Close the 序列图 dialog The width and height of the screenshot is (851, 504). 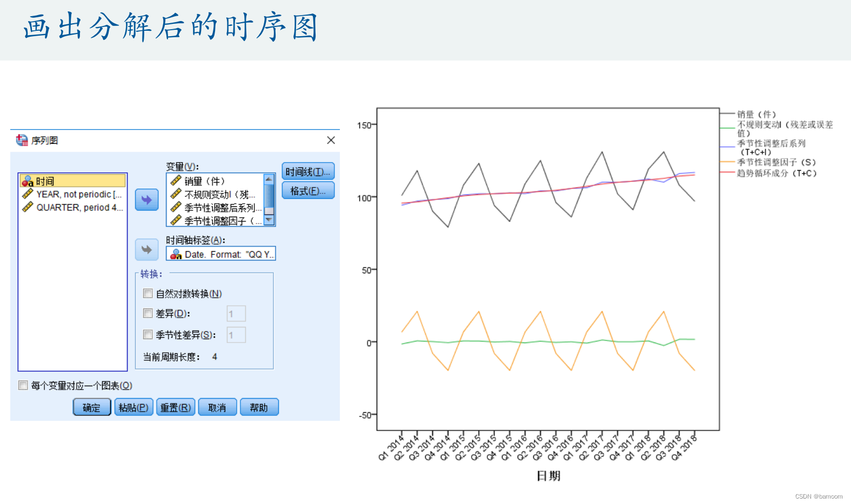point(331,140)
